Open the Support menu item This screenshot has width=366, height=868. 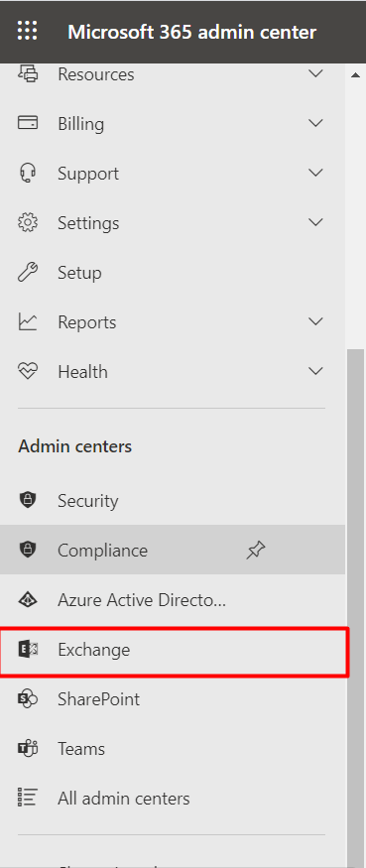point(173,173)
